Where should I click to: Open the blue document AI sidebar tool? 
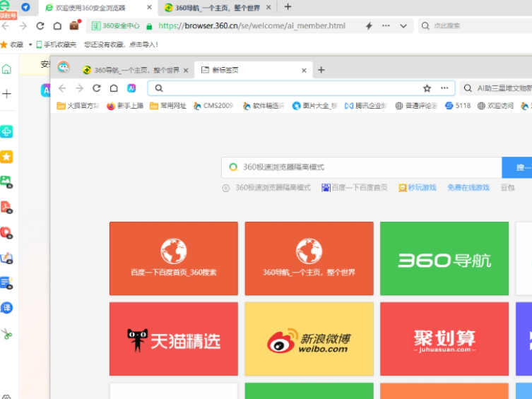point(6,282)
